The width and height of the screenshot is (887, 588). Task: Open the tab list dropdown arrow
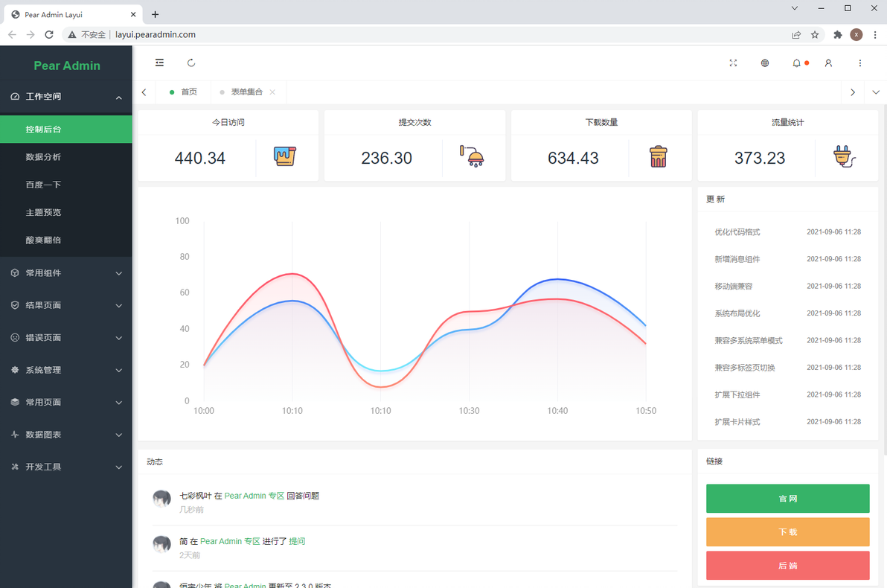pyautogui.click(x=876, y=92)
